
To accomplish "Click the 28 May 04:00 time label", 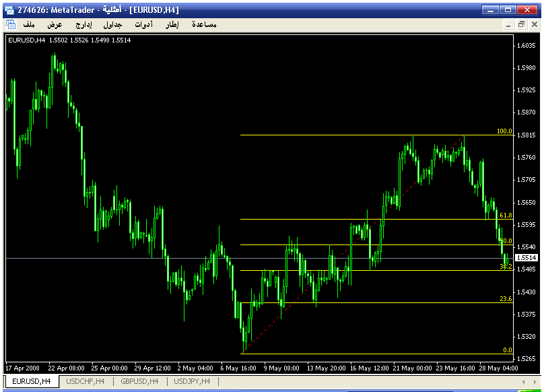I will [x=498, y=368].
